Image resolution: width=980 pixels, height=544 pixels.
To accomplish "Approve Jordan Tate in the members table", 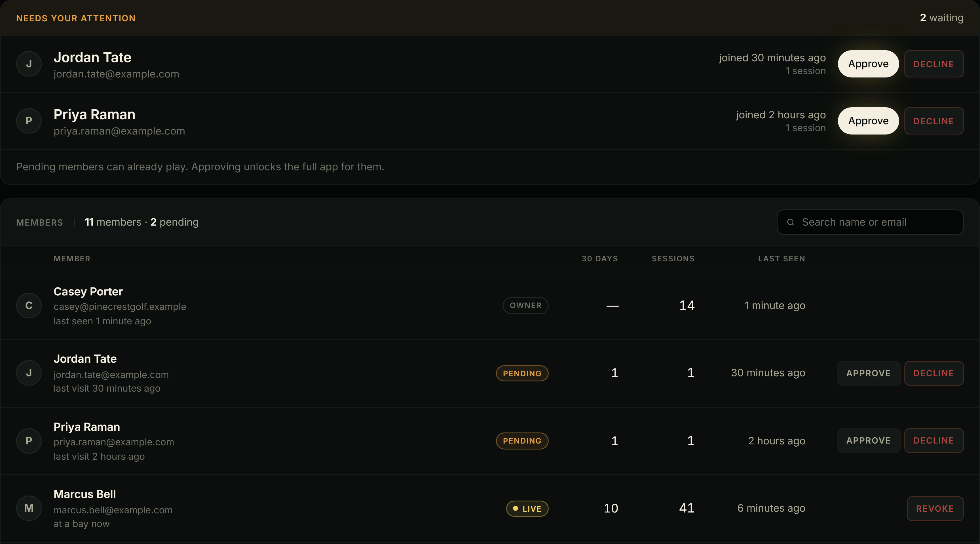I will (x=869, y=373).
